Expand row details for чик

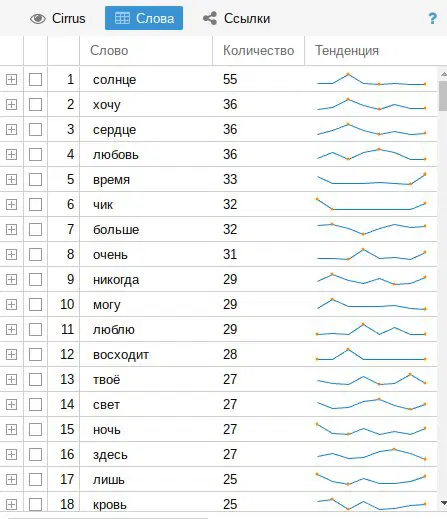point(11,205)
